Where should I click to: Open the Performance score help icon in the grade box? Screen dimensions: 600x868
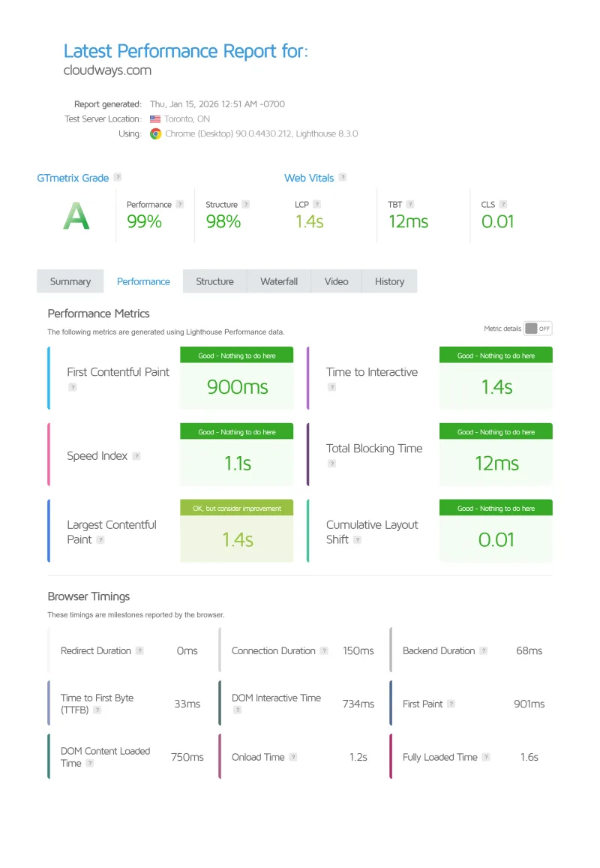click(180, 204)
